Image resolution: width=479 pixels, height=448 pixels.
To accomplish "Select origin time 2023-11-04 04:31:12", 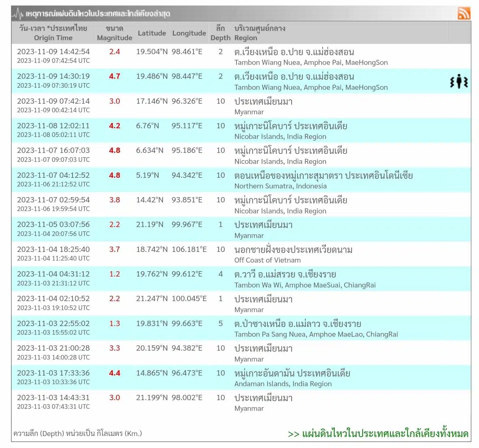I will point(53,274).
